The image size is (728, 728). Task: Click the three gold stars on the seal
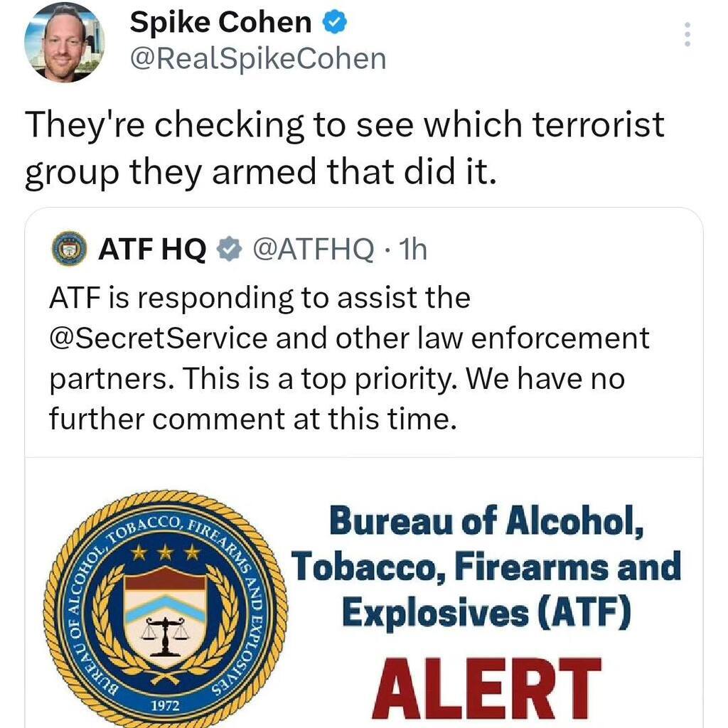click(x=165, y=553)
